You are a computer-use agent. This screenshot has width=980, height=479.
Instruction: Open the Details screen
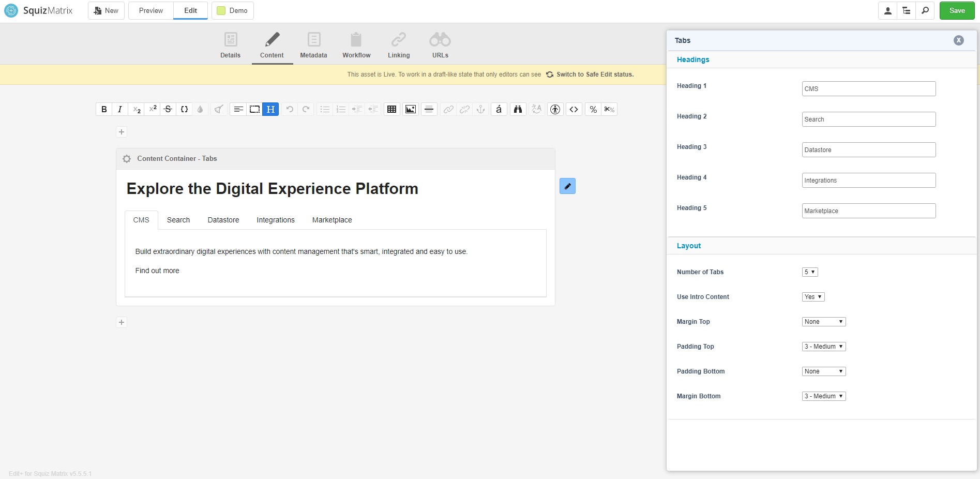click(x=231, y=45)
